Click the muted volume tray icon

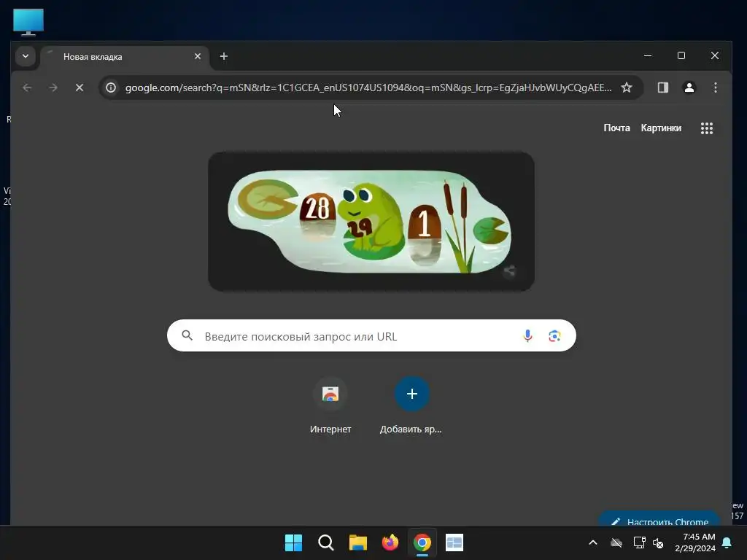coord(658,542)
